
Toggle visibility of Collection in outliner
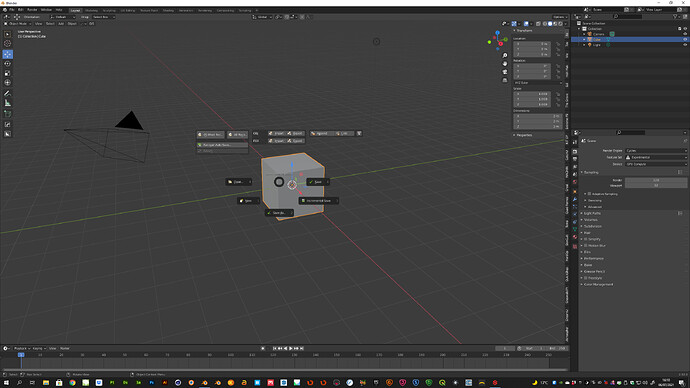tap(685, 29)
